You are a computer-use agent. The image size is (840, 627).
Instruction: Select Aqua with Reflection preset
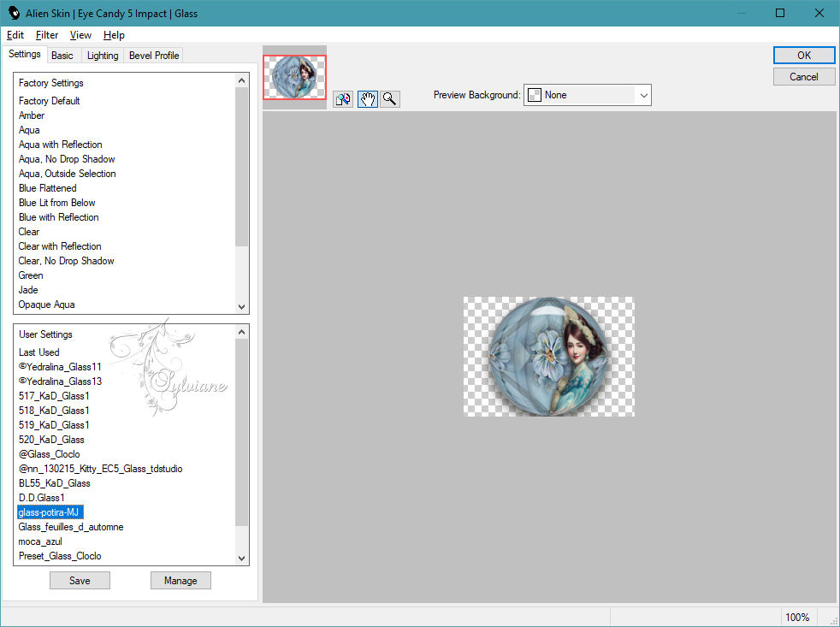[x=60, y=145]
